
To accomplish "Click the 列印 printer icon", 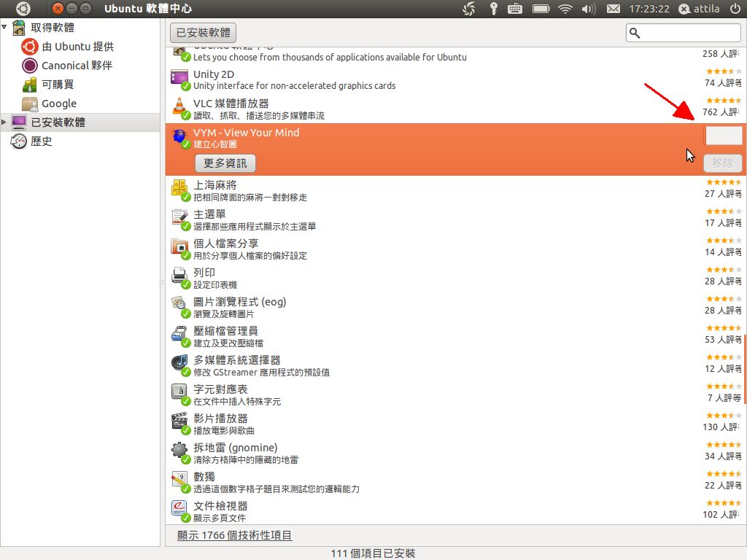I will (x=179, y=276).
